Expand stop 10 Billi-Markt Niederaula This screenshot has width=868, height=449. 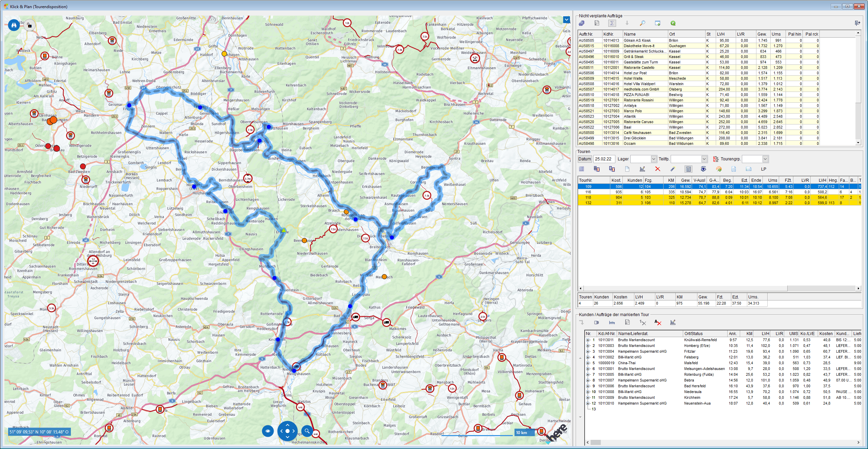[x=588, y=392]
